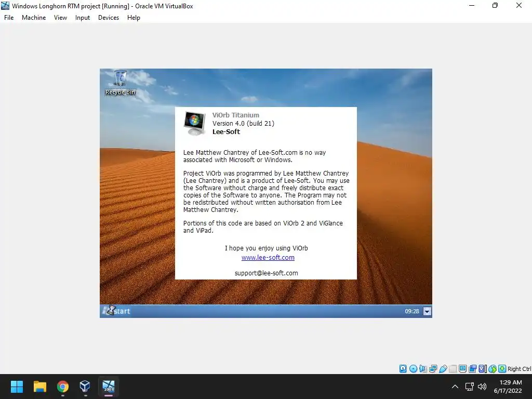This screenshot has height=399, width=532.
Task: Open the Windows Start menu
Action: [17, 387]
